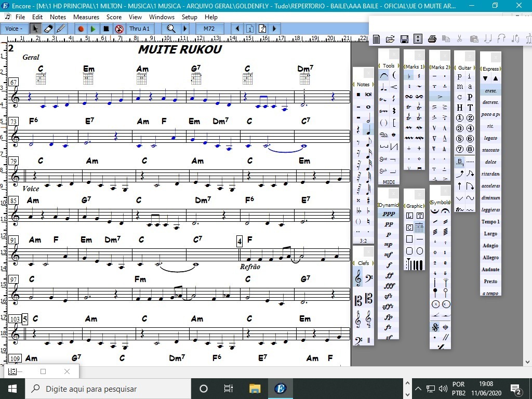Screen dimensions: 532x399
Task: Select bass clef in Clefs palette
Action: pos(368,278)
